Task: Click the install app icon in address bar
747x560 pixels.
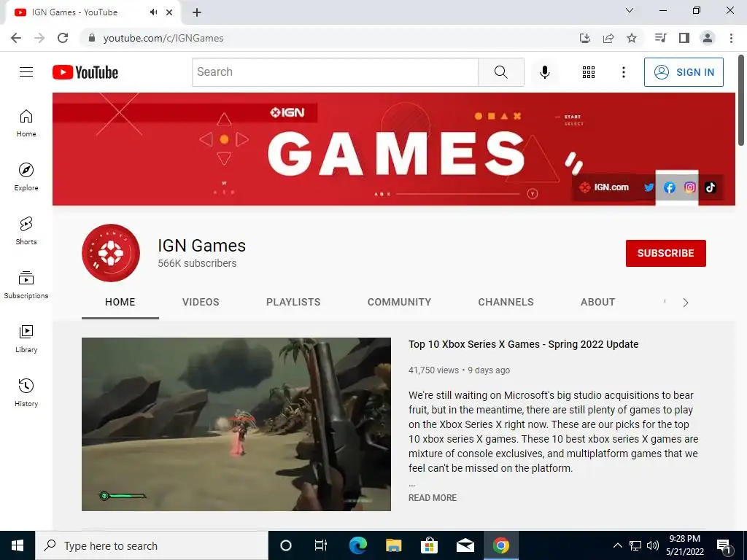Action: click(x=585, y=38)
